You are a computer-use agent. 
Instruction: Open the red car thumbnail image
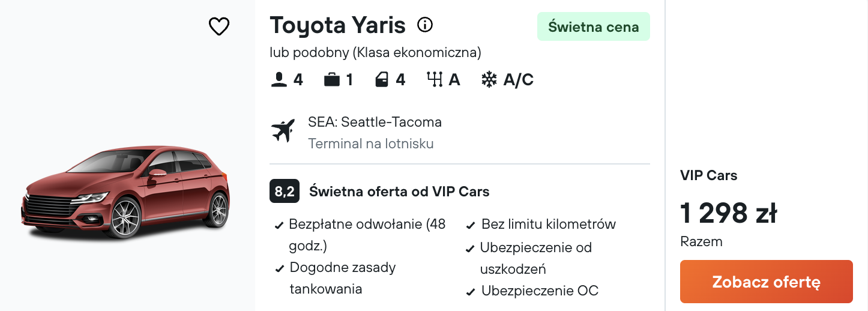coord(126,192)
